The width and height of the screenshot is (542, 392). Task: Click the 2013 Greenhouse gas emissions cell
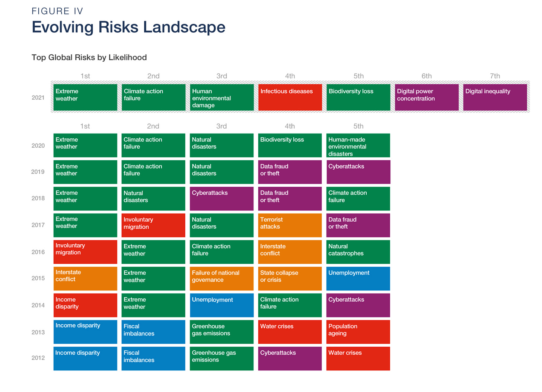222,332
